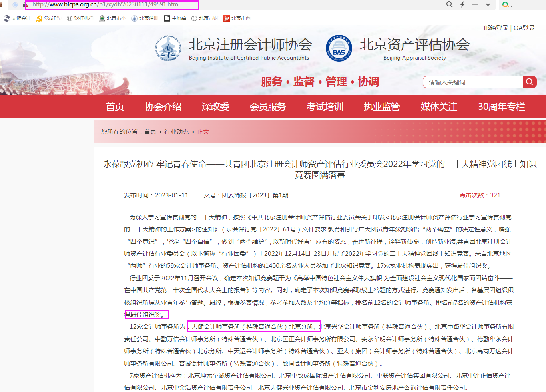Click the BAS Beijing Appraisal Society logo
The image size is (546, 392).
point(339,48)
